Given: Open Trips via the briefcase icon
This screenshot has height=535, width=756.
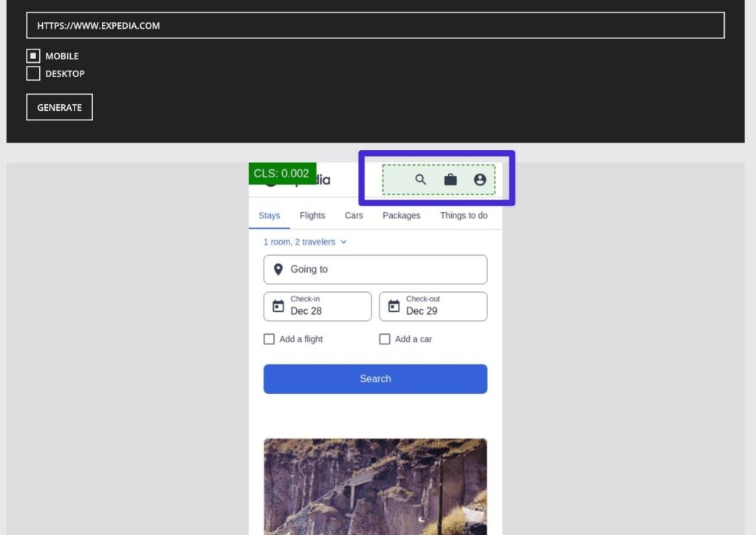Looking at the screenshot, I should click(x=450, y=180).
